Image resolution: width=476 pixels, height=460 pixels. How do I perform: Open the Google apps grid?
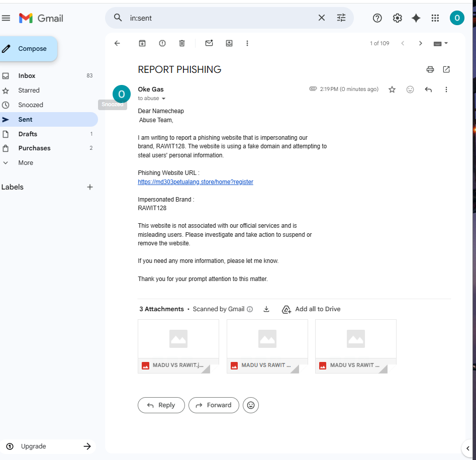tap(435, 18)
